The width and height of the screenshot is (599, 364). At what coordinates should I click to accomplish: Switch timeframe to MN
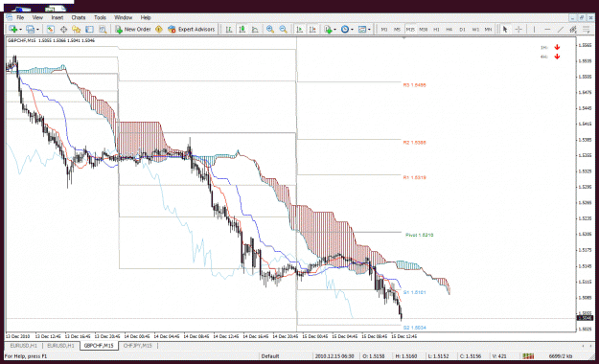(488, 30)
